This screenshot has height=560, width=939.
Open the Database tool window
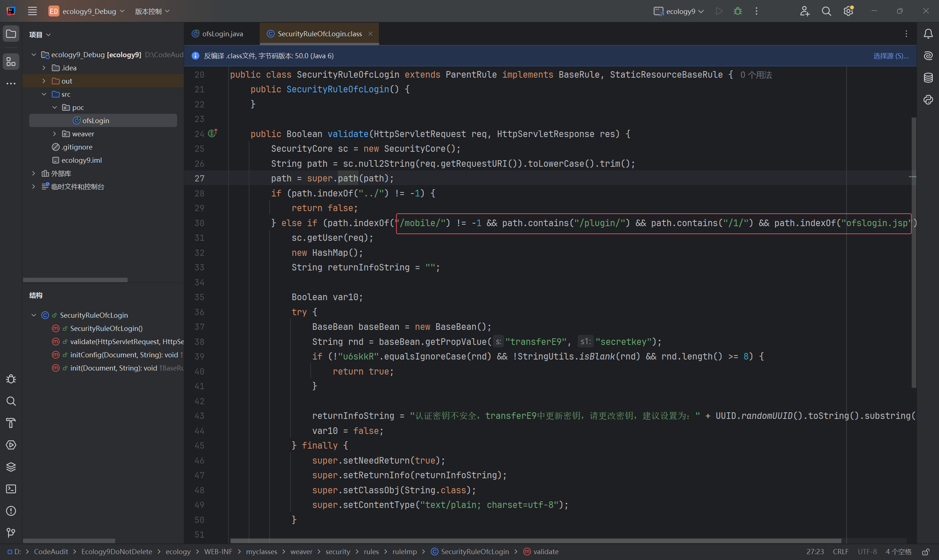tap(928, 78)
